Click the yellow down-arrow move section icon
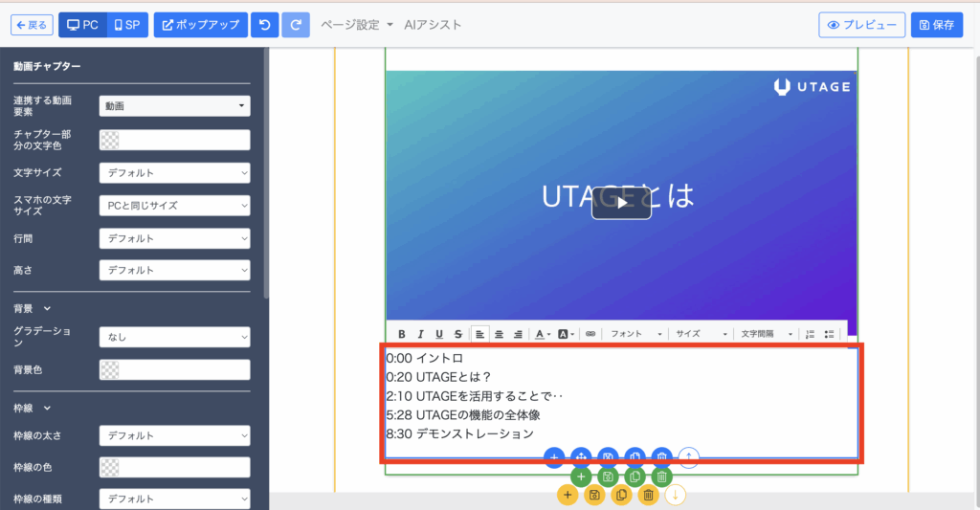The width and height of the screenshot is (980, 510). click(675, 496)
